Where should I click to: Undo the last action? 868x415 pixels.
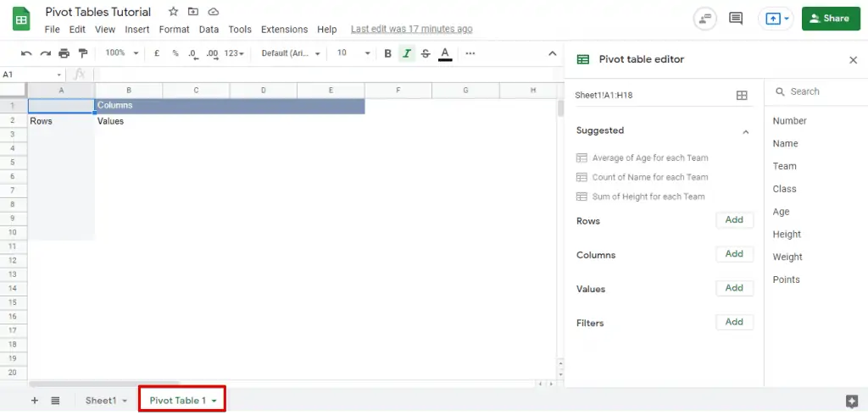pos(26,53)
